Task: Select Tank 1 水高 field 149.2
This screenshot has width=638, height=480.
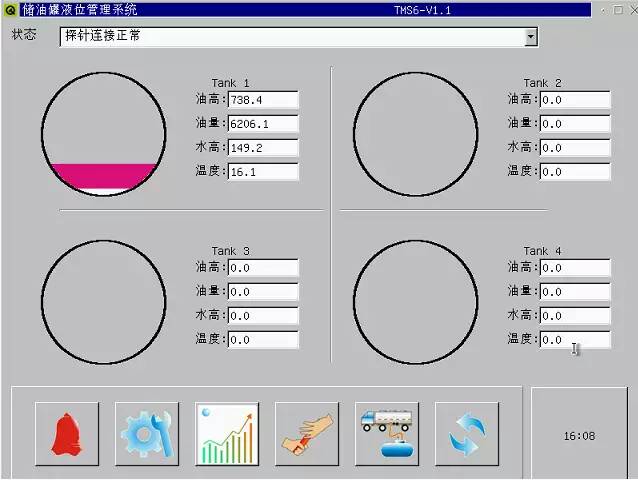Action: point(263,148)
